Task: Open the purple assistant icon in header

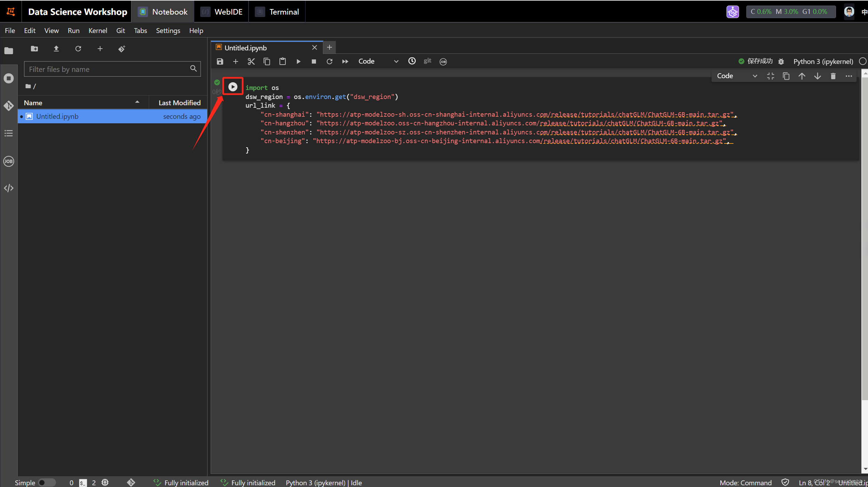Action: [733, 12]
